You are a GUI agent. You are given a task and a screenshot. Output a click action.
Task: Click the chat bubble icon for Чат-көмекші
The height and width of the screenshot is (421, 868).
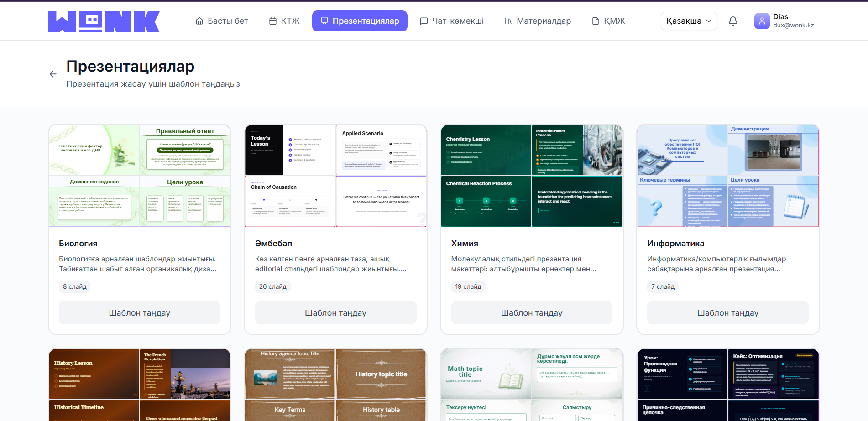pos(424,21)
